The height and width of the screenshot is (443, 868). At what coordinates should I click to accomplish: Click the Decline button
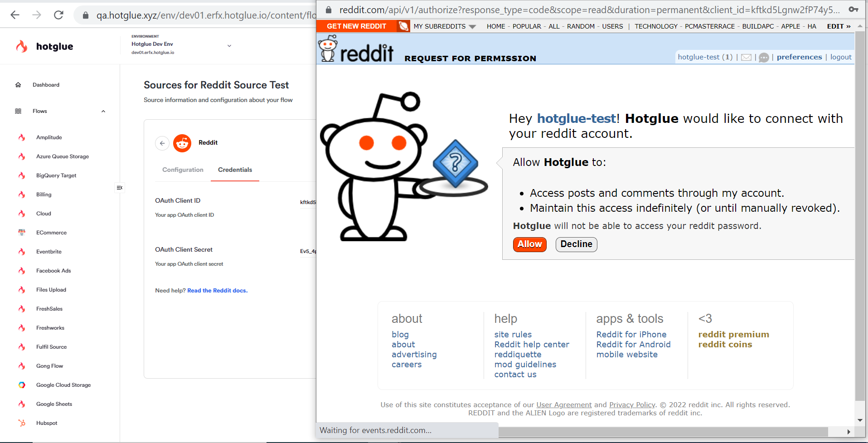tap(576, 244)
